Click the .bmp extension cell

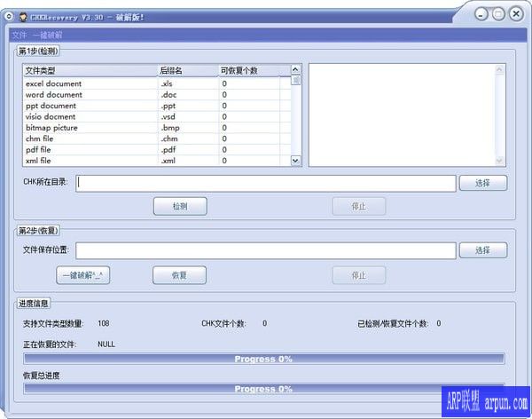point(188,128)
